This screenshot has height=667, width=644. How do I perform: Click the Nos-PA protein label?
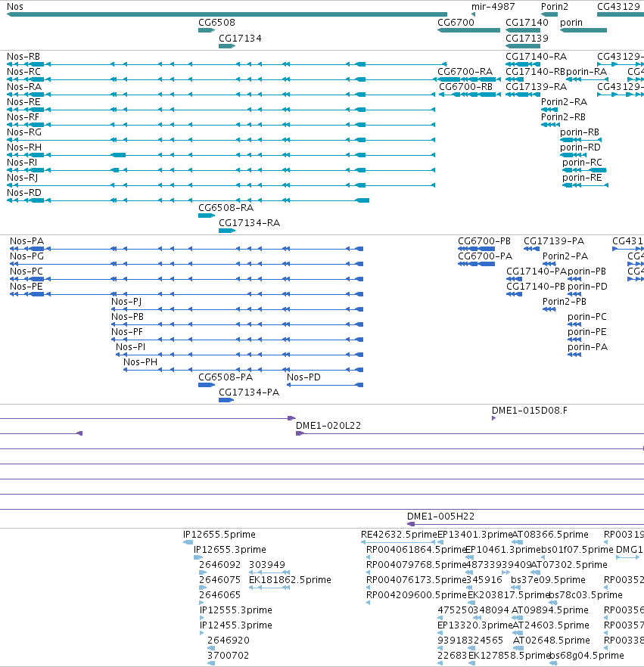26,241
